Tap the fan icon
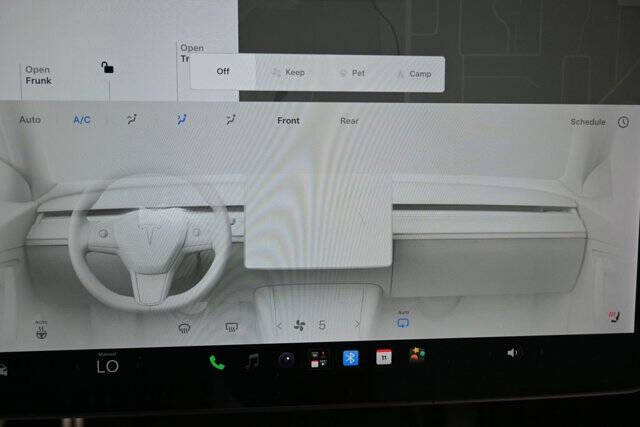This screenshot has width=640, height=427. pyautogui.click(x=300, y=325)
